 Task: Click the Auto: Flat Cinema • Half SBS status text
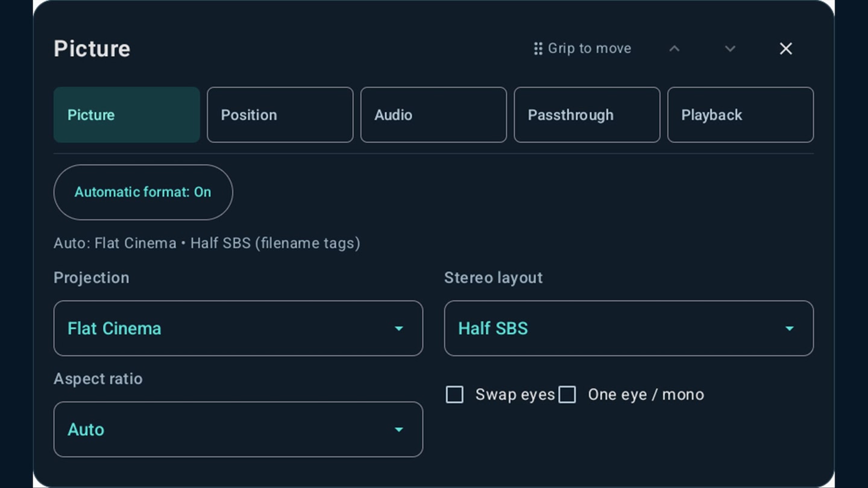pos(207,243)
